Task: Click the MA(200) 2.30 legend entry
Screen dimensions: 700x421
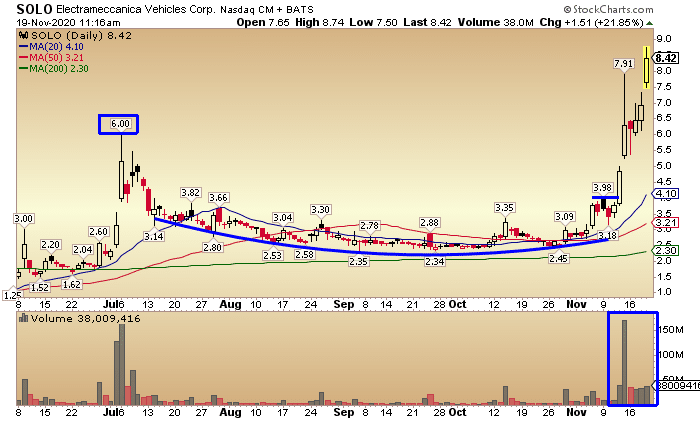Action: click(x=54, y=69)
